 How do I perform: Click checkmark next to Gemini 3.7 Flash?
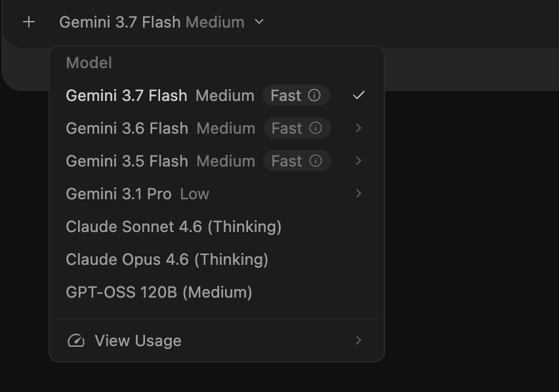[359, 95]
